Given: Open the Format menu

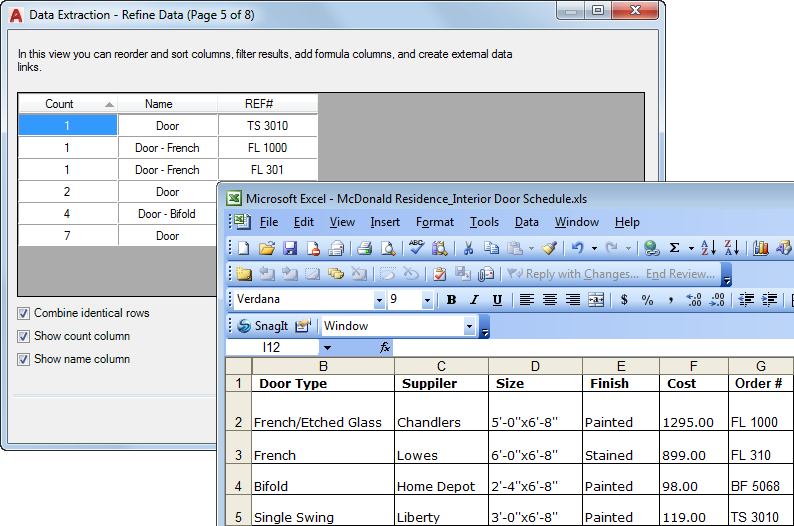Looking at the screenshot, I should 434,222.
